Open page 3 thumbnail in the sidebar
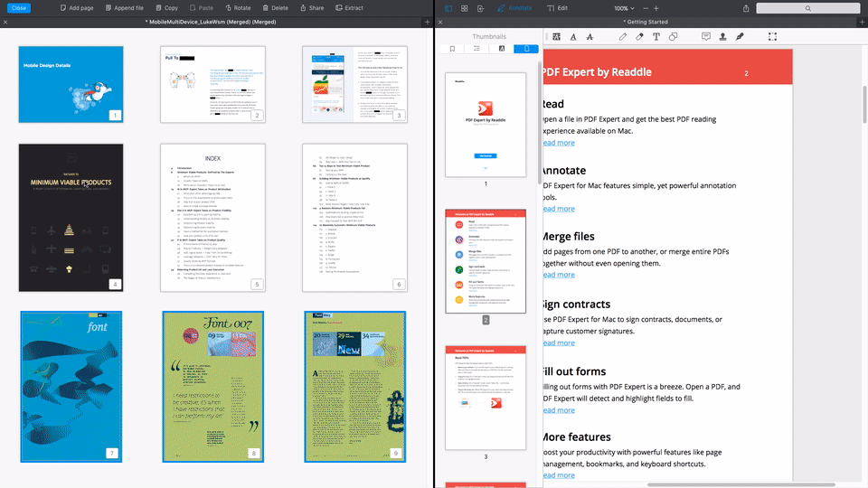This screenshot has height=488, width=868. [x=486, y=398]
